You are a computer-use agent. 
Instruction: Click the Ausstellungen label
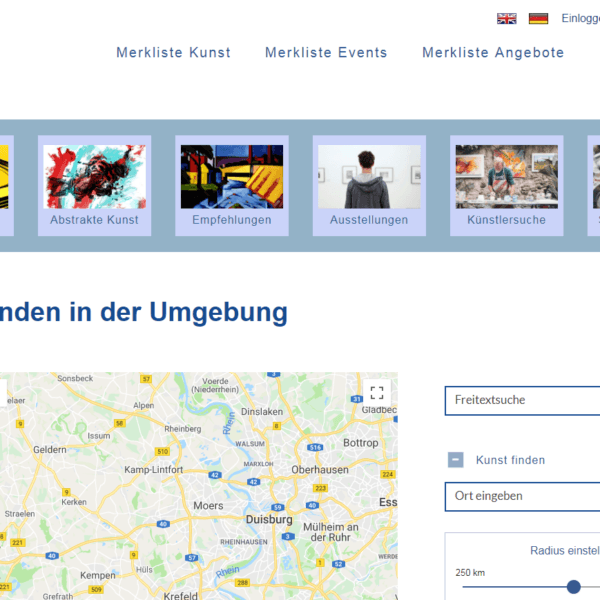[369, 220]
